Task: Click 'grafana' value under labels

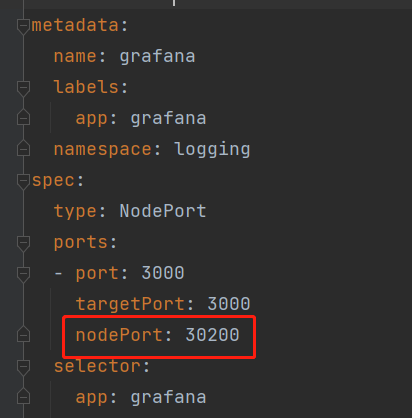Action: point(168,119)
